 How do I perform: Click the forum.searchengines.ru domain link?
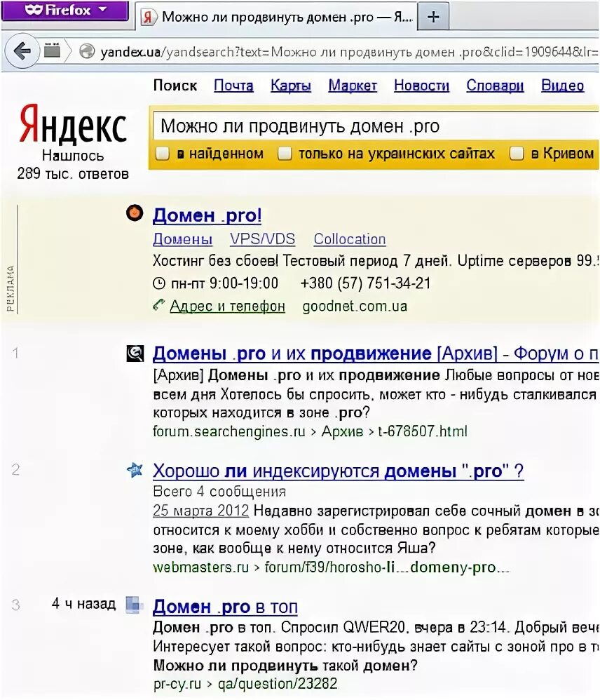[x=229, y=431]
